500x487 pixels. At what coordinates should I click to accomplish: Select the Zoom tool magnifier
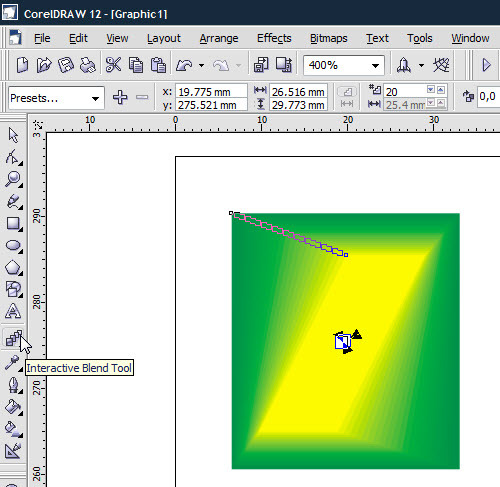click(13, 179)
